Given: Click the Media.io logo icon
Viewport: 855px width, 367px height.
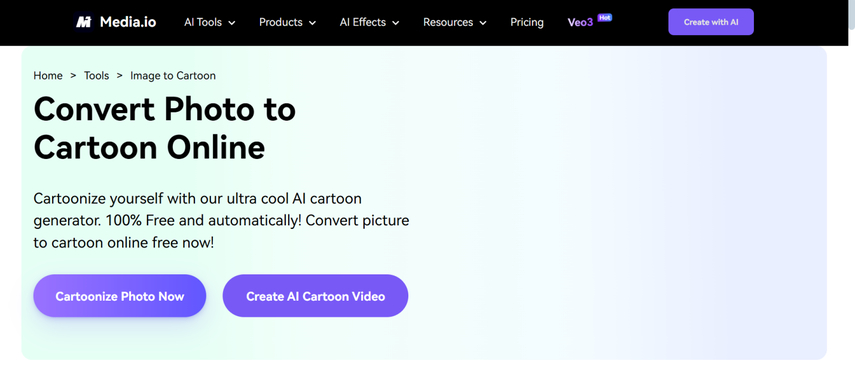Looking at the screenshot, I should click(84, 22).
